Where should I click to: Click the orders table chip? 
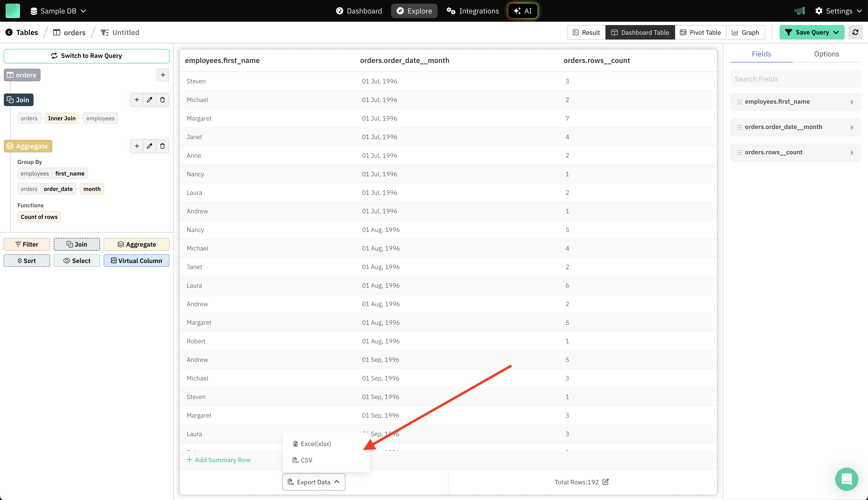(x=22, y=75)
